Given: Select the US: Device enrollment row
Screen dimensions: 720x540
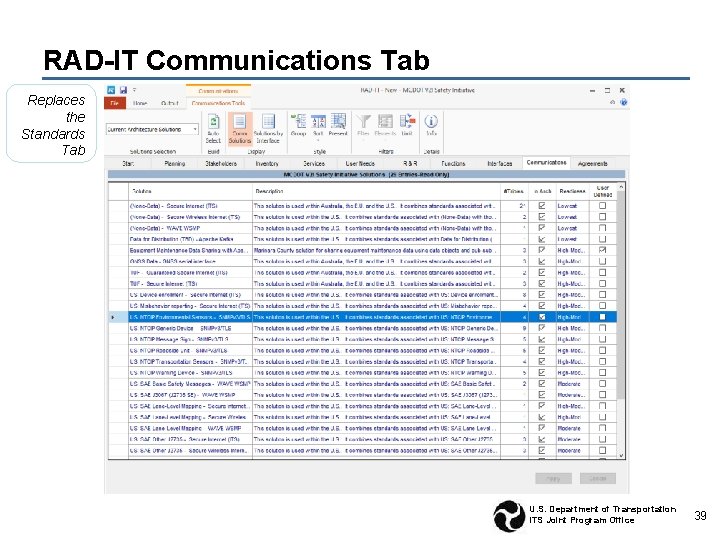Looking at the screenshot, I should click(363, 294).
